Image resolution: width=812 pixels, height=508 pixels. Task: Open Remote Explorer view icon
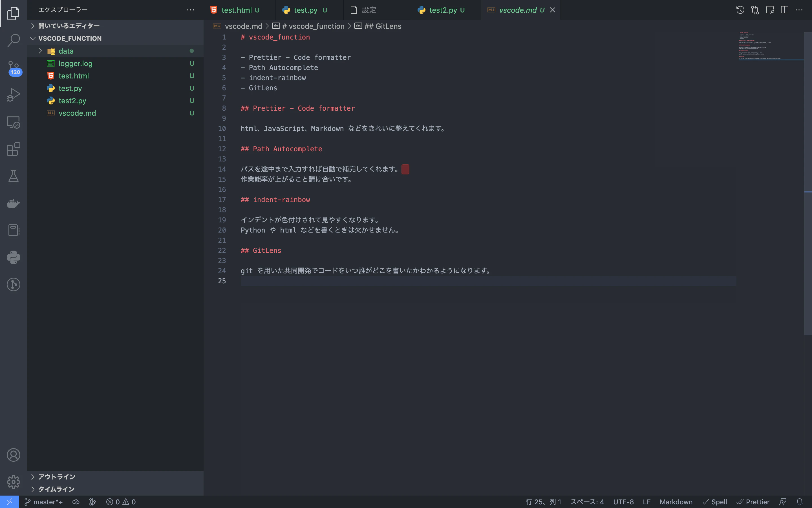pos(14,122)
